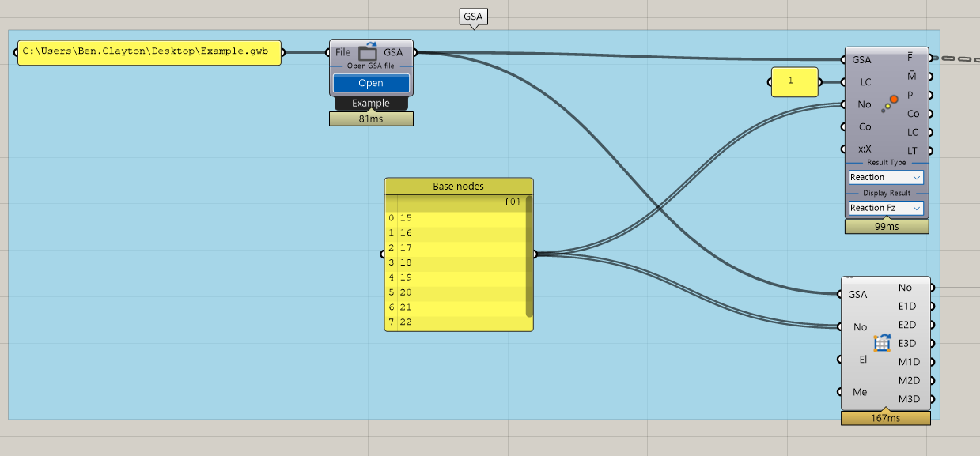Click the LT output on the result component
This screenshot has width=980, height=456.
click(x=912, y=150)
